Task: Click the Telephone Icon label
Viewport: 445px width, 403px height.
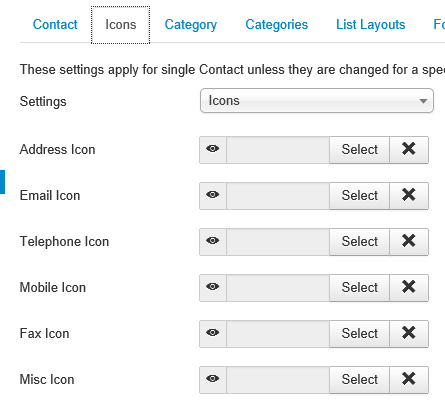Action: coord(64,242)
